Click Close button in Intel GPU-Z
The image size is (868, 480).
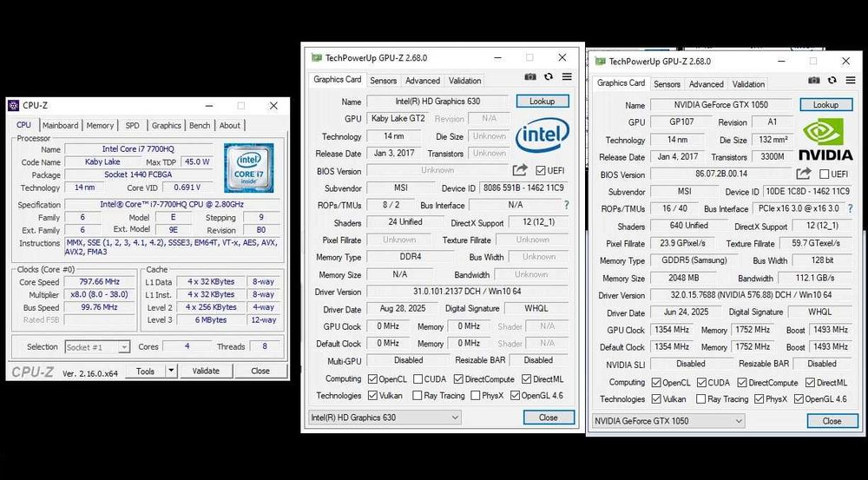[x=549, y=418]
